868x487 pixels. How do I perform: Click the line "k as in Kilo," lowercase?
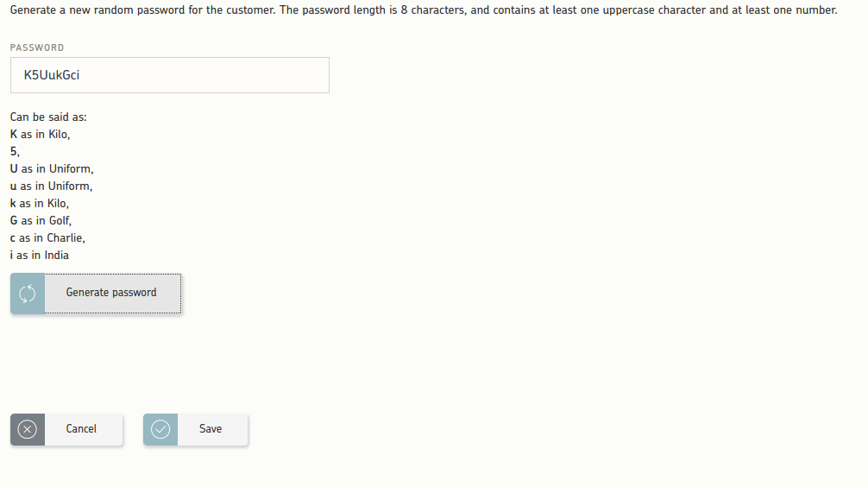40,203
